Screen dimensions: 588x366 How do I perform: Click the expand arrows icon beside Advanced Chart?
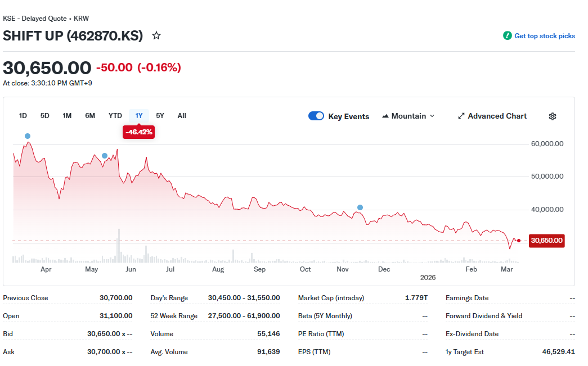[x=461, y=116]
